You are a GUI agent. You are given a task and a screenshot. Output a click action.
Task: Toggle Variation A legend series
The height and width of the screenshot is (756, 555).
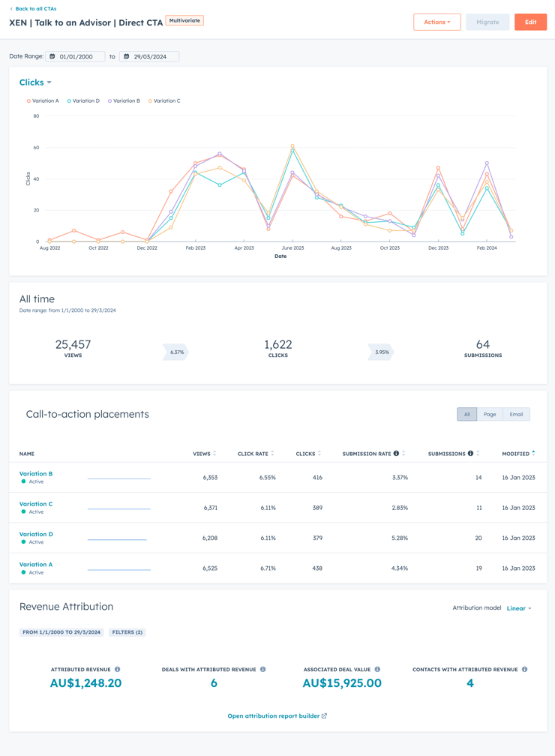(43, 100)
